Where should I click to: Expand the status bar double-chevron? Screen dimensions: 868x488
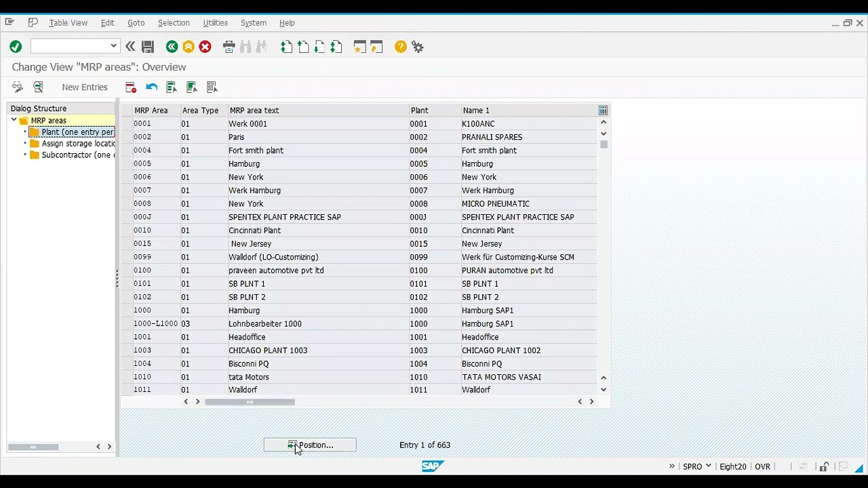coord(672,466)
